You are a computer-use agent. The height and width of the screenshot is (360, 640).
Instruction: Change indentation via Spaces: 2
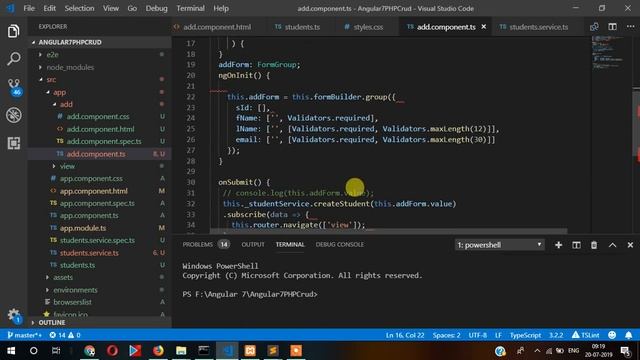click(x=447, y=335)
